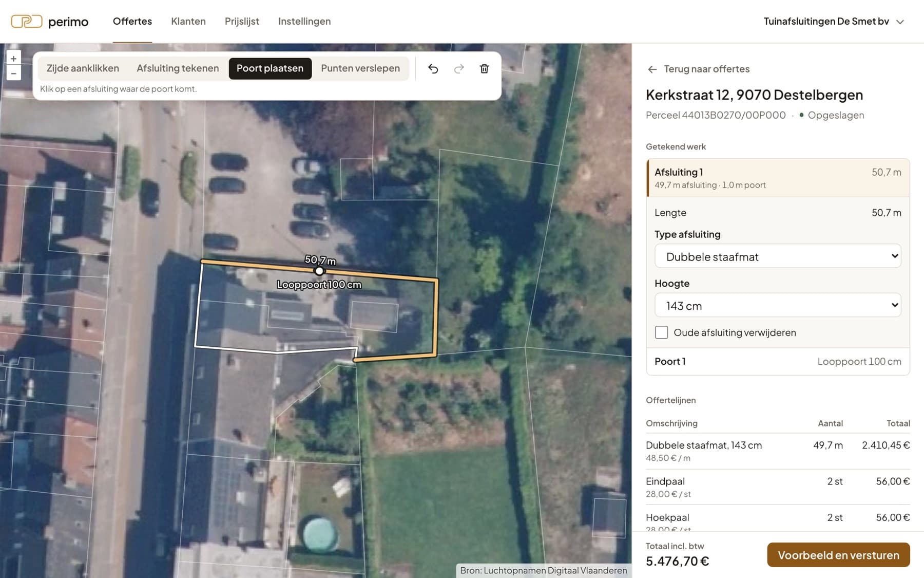Delete drawing with trash icon
The height and width of the screenshot is (578, 924).
pyautogui.click(x=484, y=69)
